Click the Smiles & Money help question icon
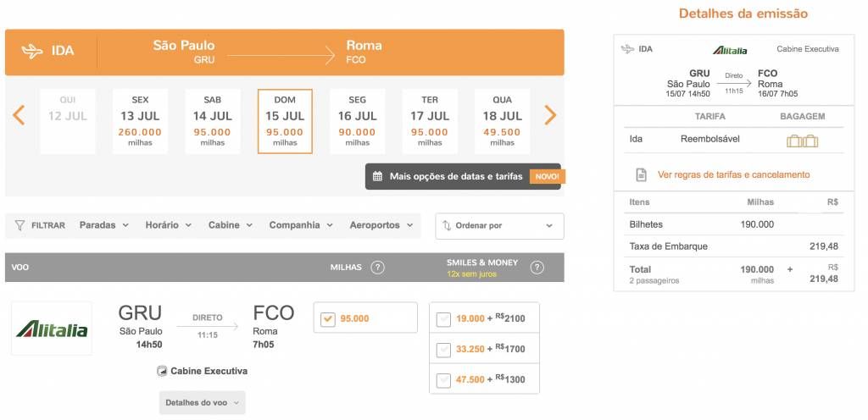 coord(537,268)
